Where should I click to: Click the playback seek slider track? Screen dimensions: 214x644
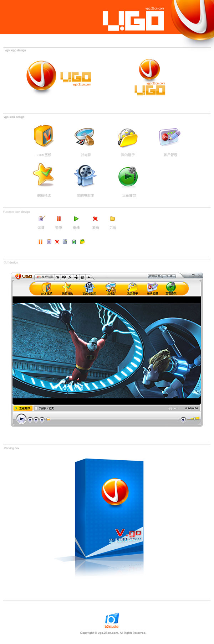pyautogui.click(x=113, y=419)
